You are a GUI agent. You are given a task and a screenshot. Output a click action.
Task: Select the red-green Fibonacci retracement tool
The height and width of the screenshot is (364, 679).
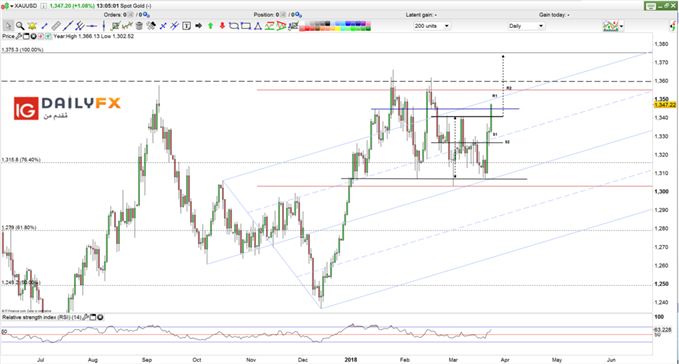tap(270, 26)
